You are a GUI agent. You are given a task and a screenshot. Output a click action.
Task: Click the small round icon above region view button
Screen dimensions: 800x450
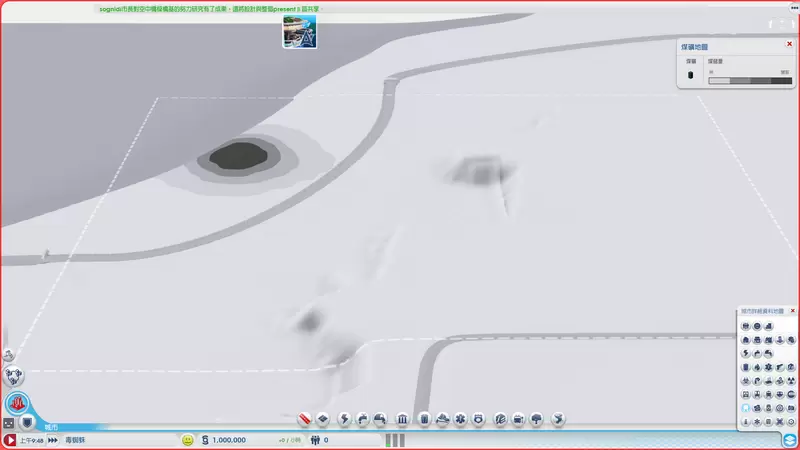pos(8,354)
